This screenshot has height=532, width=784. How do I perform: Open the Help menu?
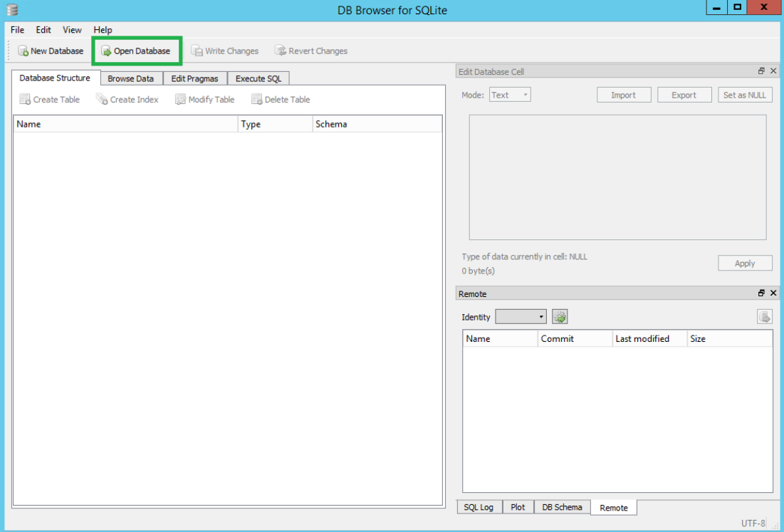(103, 30)
